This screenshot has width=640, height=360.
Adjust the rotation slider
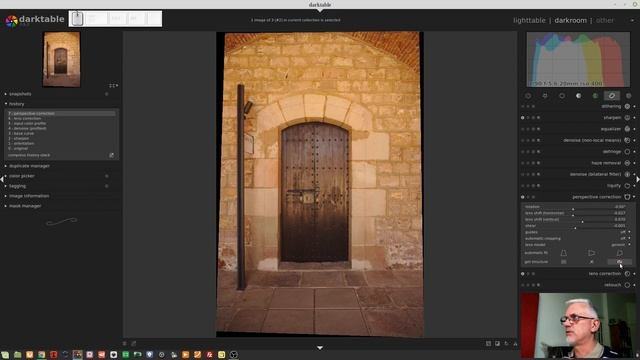[x=576, y=207]
